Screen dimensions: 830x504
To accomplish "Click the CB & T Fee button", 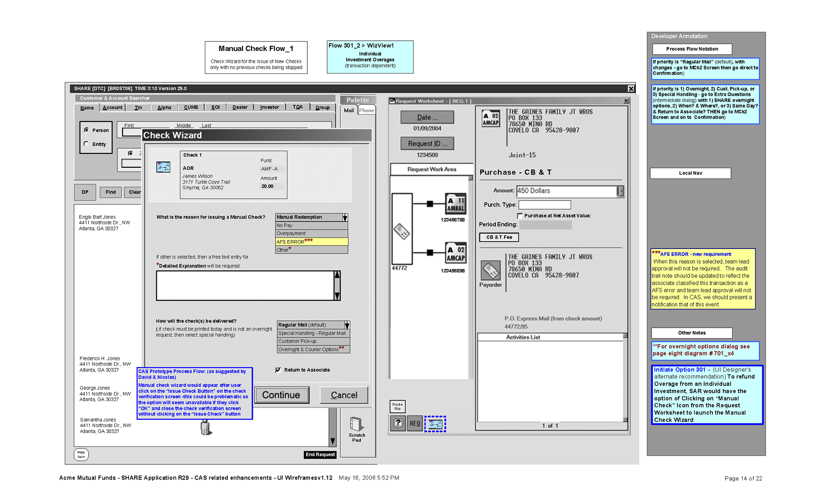I will tap(499, 237).
